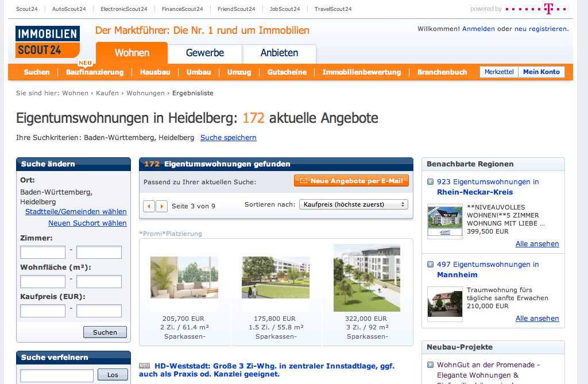Open Baufinanzierung menu item
The width and height of the screenshot is (588, 384).
tap(95, 72)
